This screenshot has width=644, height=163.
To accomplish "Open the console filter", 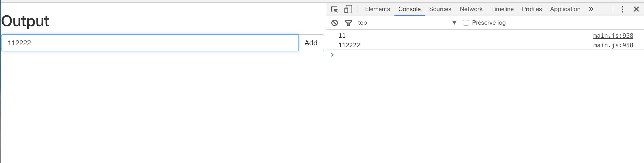I will 348,23.
